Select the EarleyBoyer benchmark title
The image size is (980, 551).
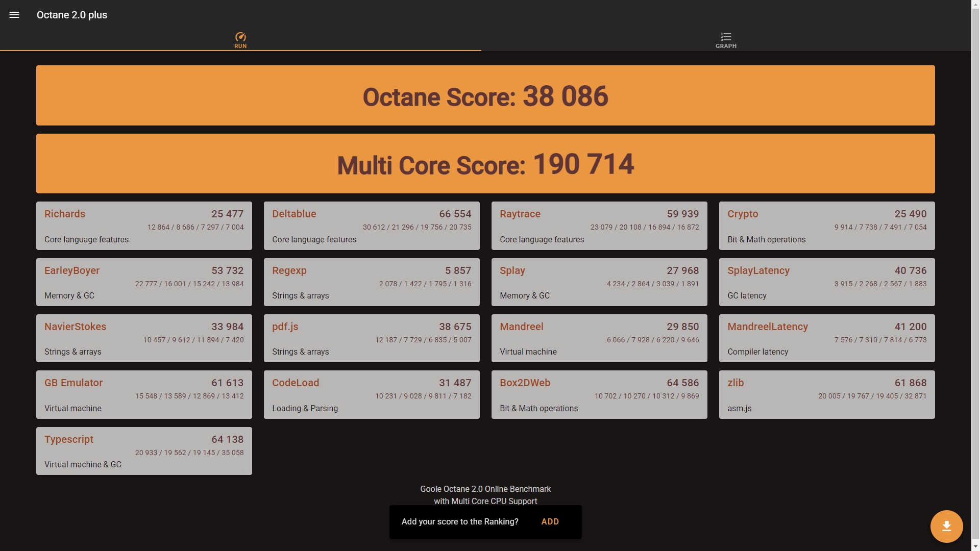click(72, 270)
